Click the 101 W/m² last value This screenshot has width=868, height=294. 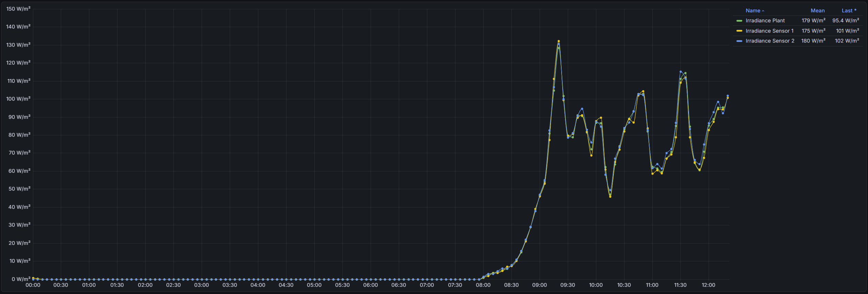click(x=847, y=31)
